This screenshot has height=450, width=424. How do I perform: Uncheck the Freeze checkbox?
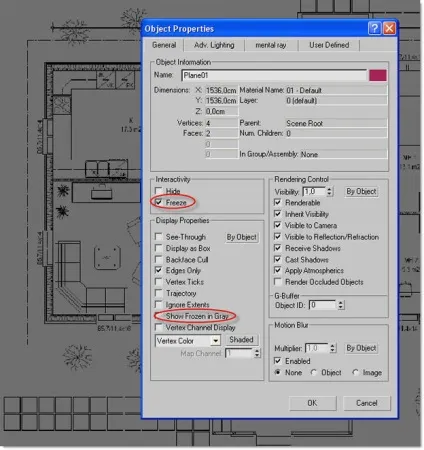159,202
